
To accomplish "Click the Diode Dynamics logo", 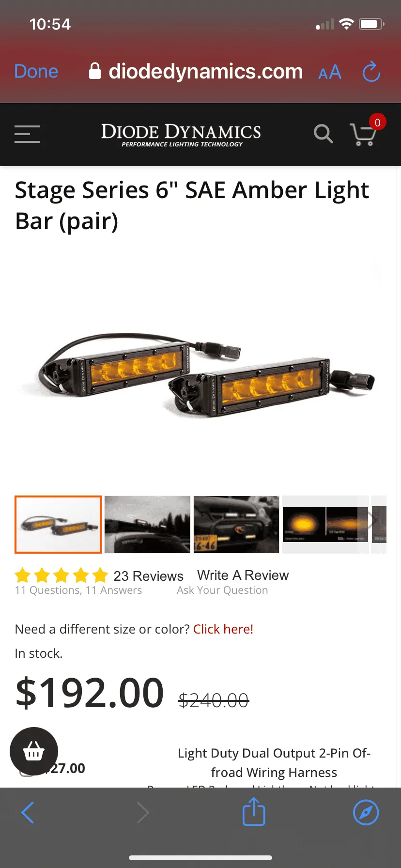I will coord(181,135).
